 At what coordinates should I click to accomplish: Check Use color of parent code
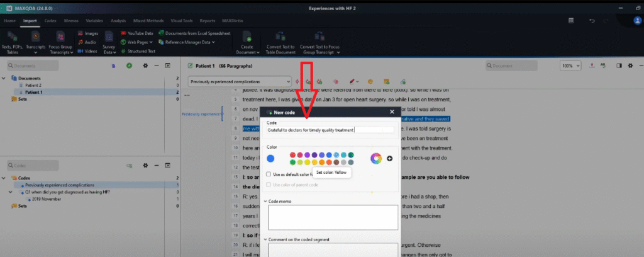268,185
